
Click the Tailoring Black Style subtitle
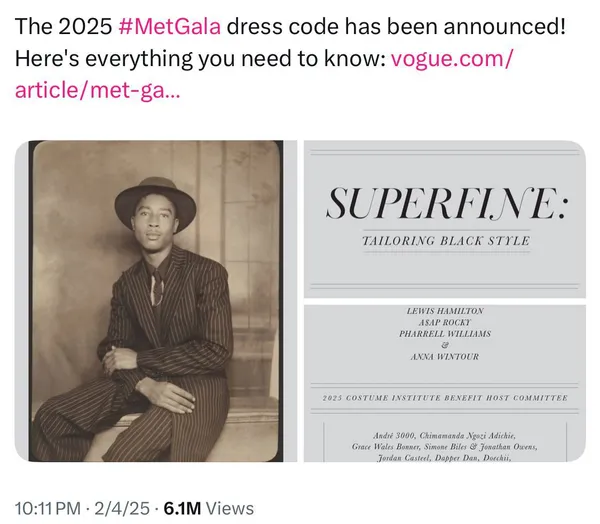click(x=446, y=241)
